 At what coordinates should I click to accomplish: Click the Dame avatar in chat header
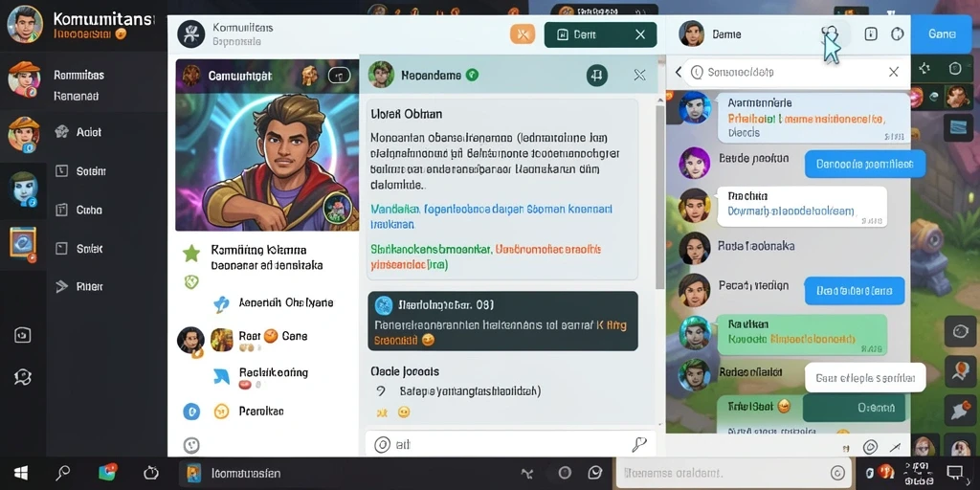click(x=691, y=33)
